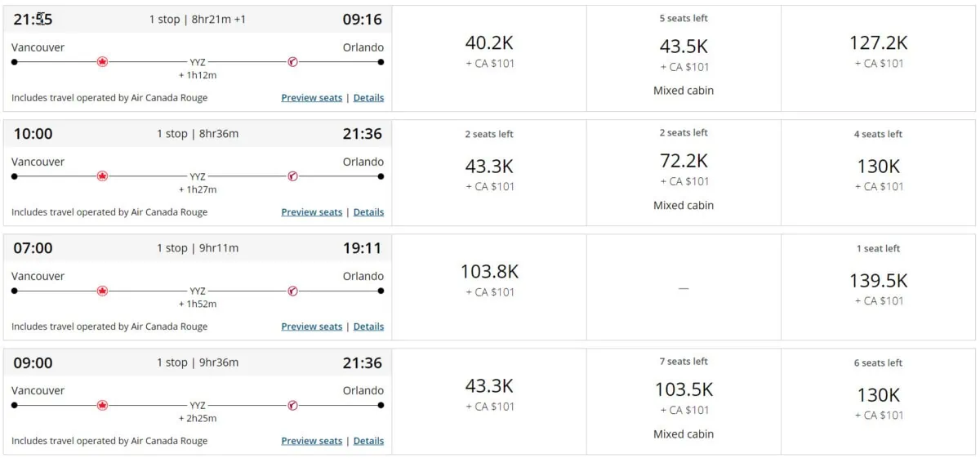Open Preview seats for the 10:00 flight
This screenshot has width=980, height=458.
[311, 212]
